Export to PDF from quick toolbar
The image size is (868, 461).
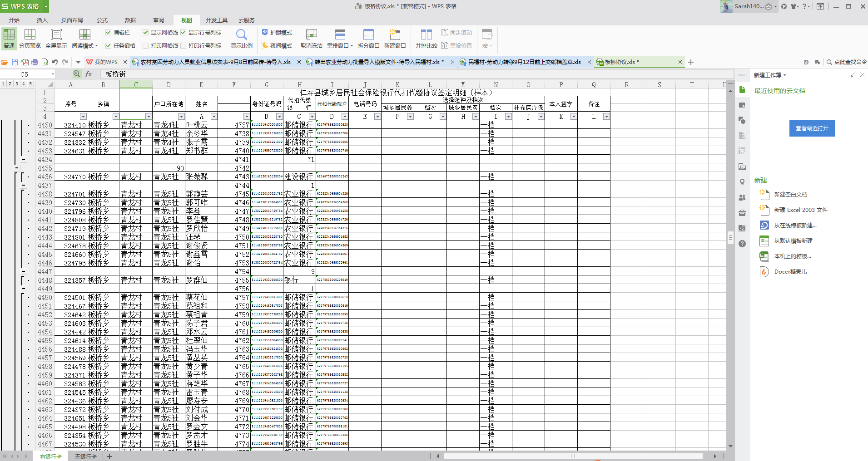[25, 62]
